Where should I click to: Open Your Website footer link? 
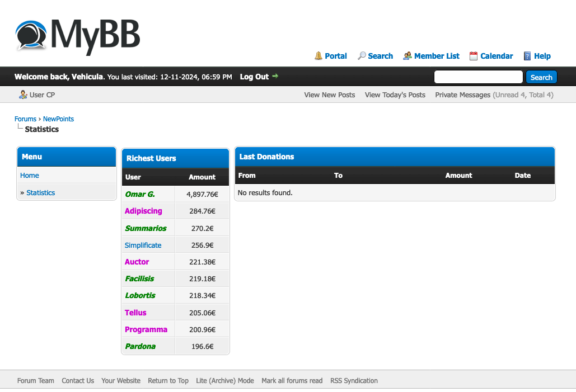pyautogui.click(x=121, y=381)
